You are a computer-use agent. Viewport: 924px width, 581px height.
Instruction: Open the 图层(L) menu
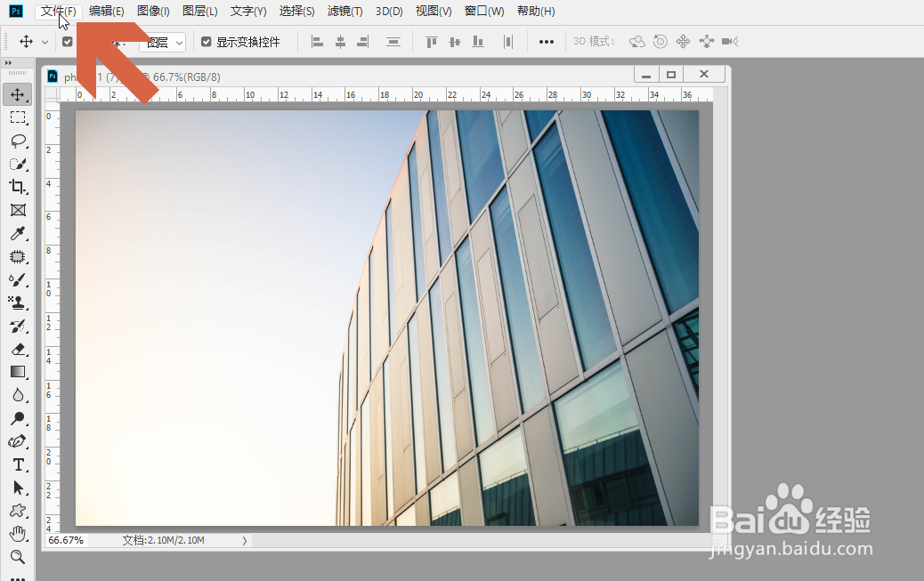pos(199,12)
